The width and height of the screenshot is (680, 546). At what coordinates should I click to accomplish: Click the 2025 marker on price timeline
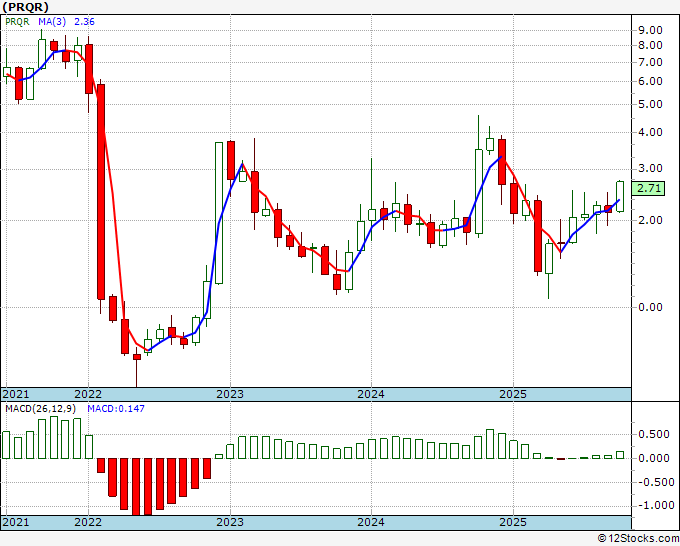(513, 394)
